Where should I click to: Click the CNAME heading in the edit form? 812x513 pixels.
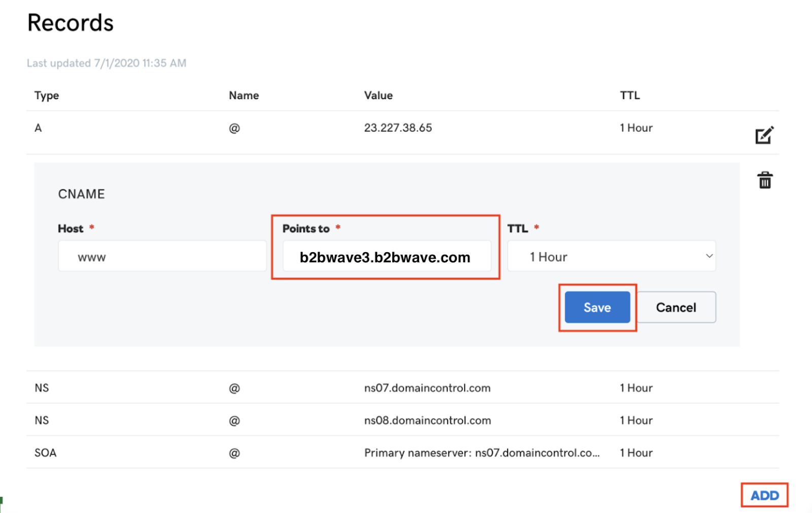81,194
